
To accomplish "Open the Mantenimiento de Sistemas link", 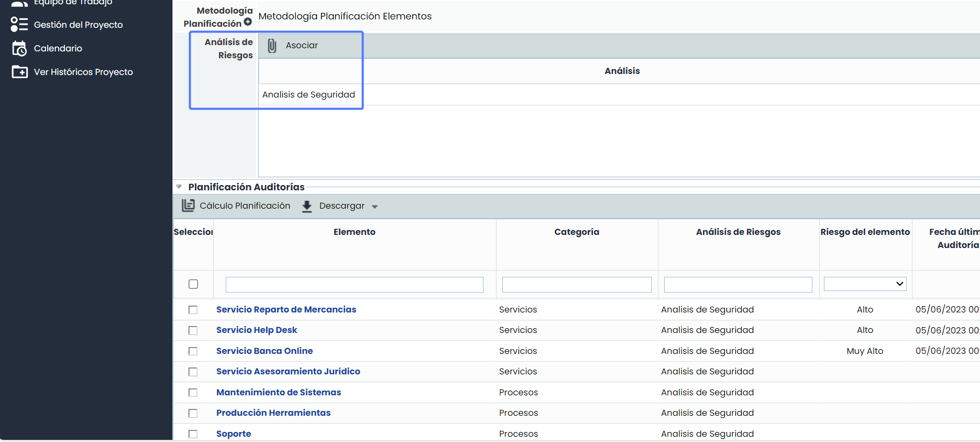I will pos(278,392).
